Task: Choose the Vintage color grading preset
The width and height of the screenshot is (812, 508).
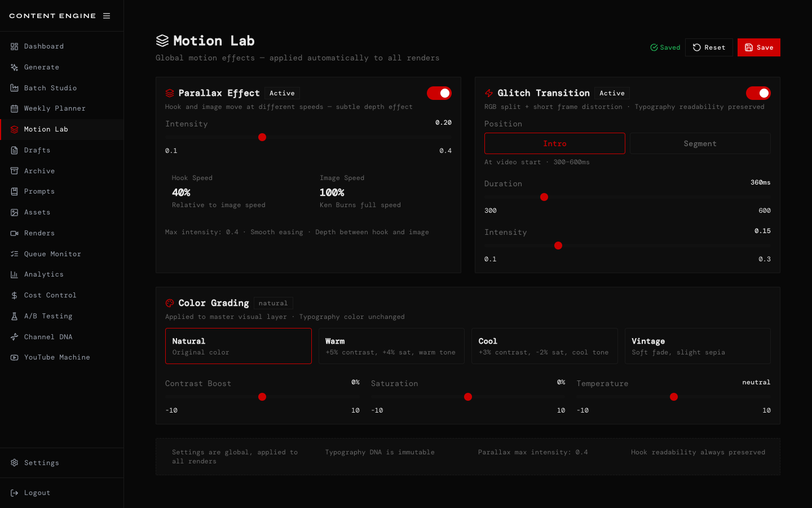Action: 698,345
